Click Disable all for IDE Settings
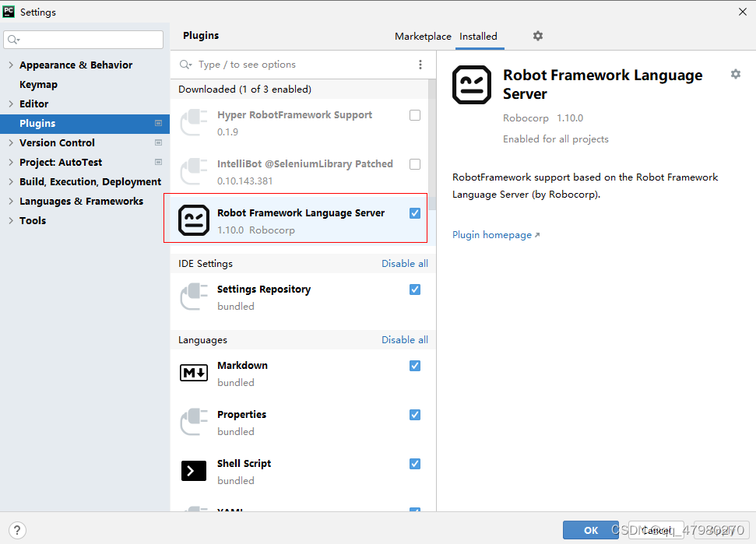Viewport: 756px width, 544px height. [x=405, y=264]
